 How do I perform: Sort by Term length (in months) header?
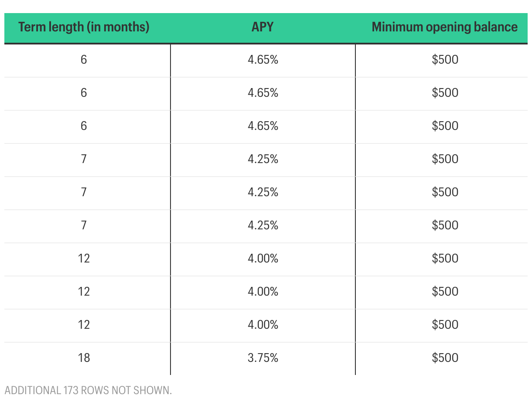pos(84,27)
